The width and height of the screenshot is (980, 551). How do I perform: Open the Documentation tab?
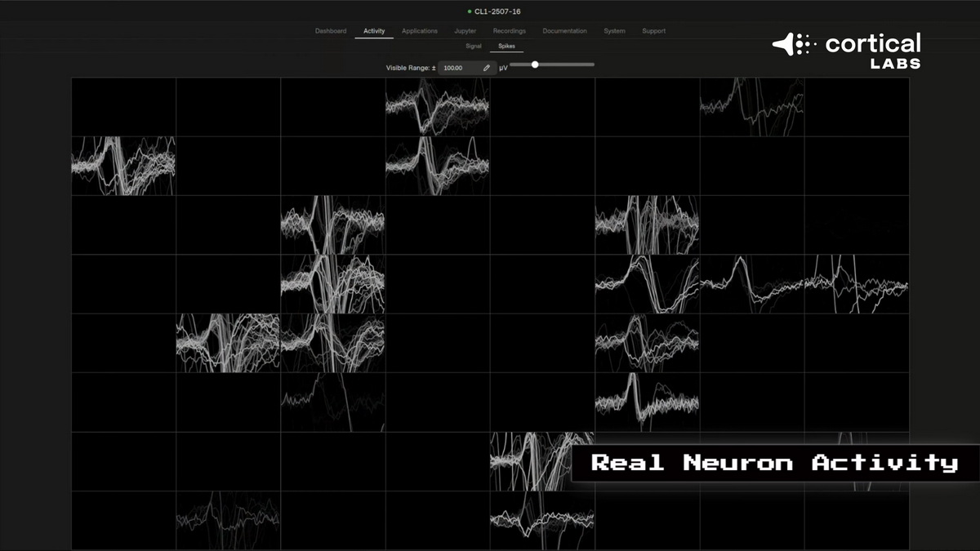click(564, 31)
